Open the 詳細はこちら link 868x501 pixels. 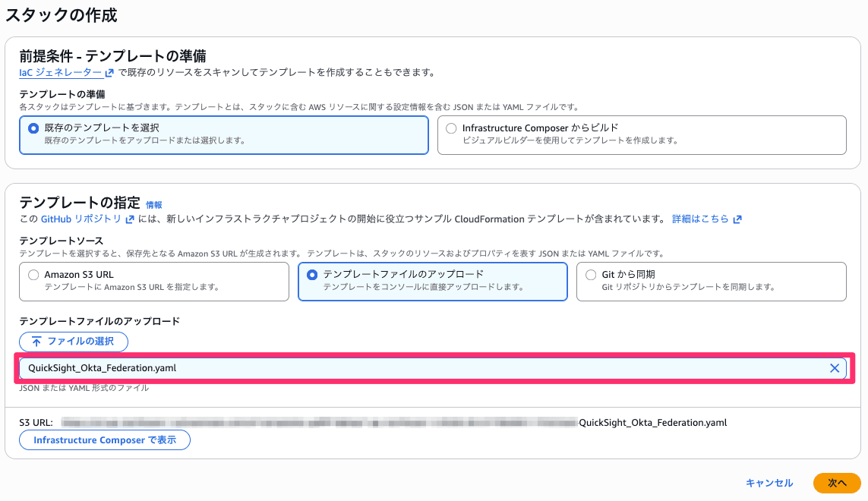[700, 219]
